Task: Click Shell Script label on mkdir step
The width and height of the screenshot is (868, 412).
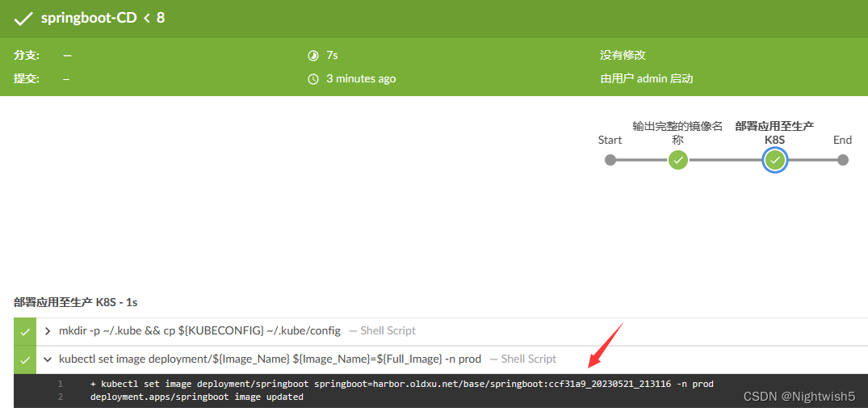Action: point(388,331)
